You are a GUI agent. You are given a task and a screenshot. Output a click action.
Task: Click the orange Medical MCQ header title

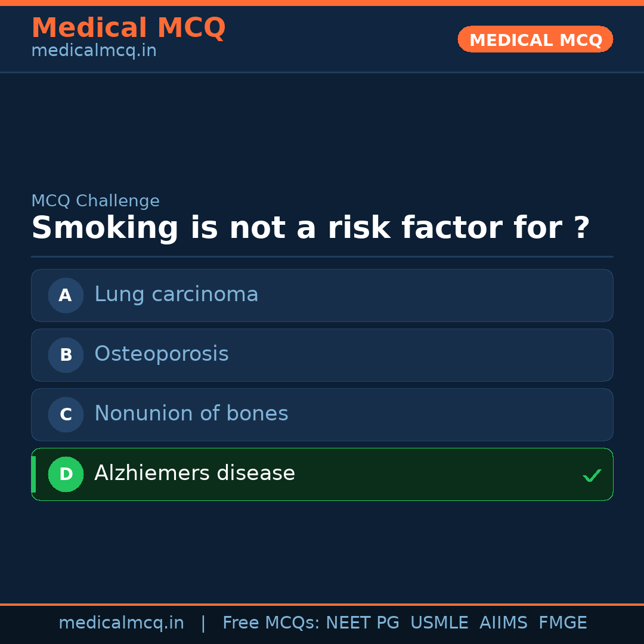128,28
